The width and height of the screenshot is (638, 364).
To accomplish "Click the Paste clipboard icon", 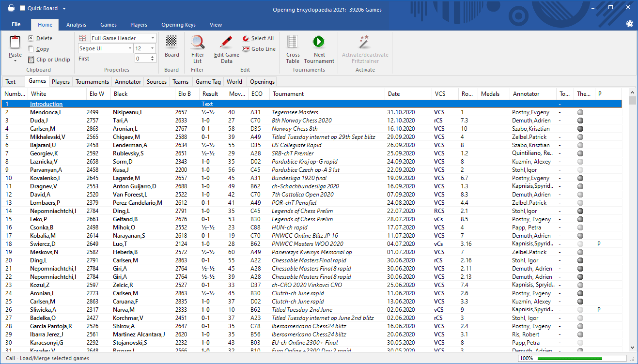I will pyautogui.click(x=15, y=43).
